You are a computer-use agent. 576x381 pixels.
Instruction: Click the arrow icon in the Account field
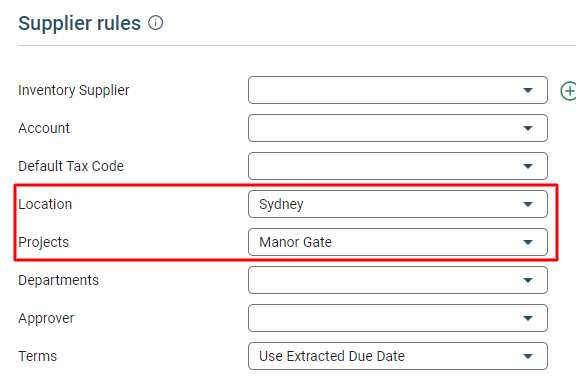click(x=528, y=128)
